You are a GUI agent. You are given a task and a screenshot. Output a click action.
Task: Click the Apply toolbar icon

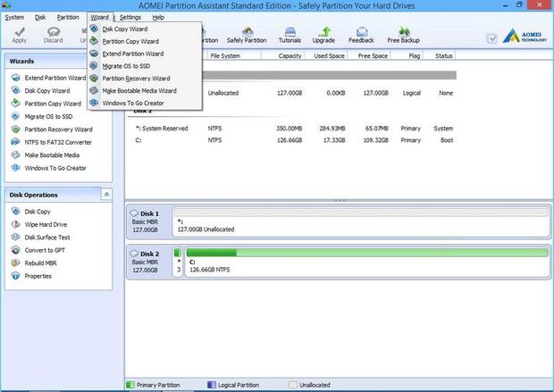coord(20,34)
